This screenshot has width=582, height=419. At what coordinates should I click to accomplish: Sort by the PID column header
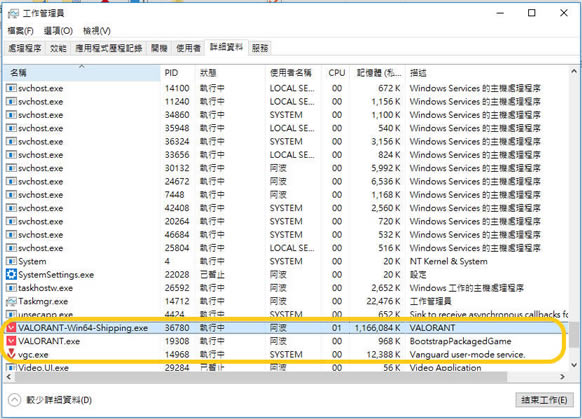(177, 73)
